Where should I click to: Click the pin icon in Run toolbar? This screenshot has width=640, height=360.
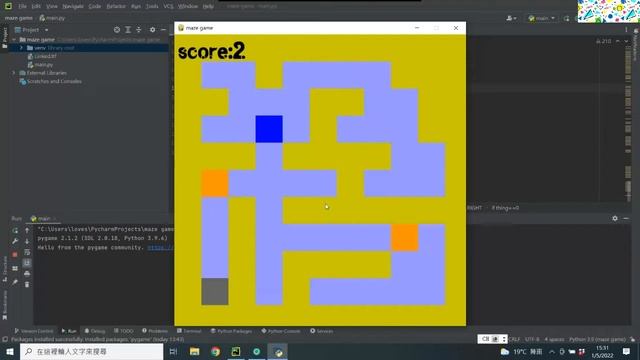[15, 282]
